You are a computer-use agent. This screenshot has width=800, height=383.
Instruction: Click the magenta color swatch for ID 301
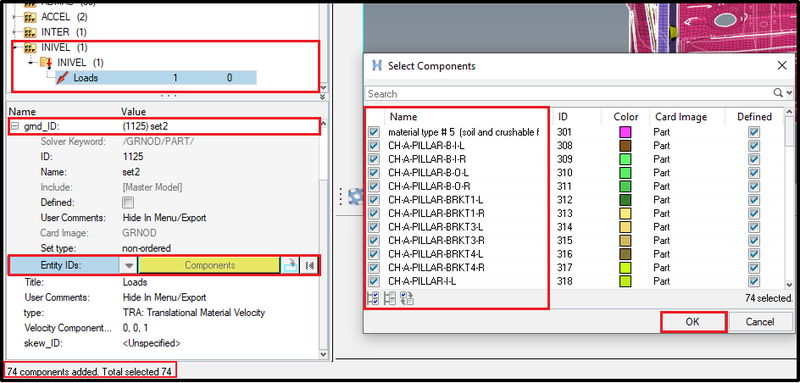[x=625, y=132]
